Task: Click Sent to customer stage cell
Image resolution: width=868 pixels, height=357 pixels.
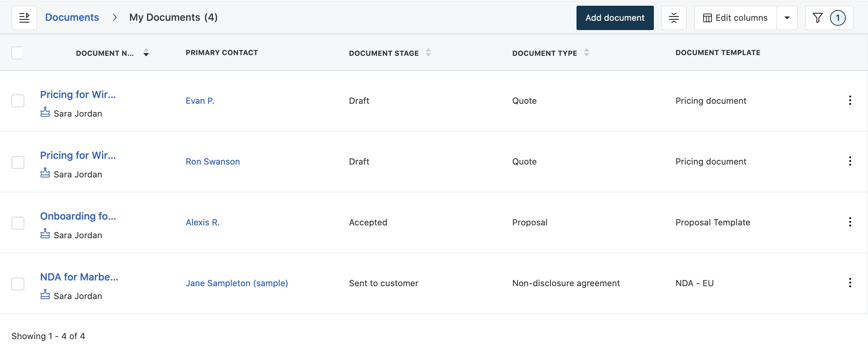Action: click(384, 283)
